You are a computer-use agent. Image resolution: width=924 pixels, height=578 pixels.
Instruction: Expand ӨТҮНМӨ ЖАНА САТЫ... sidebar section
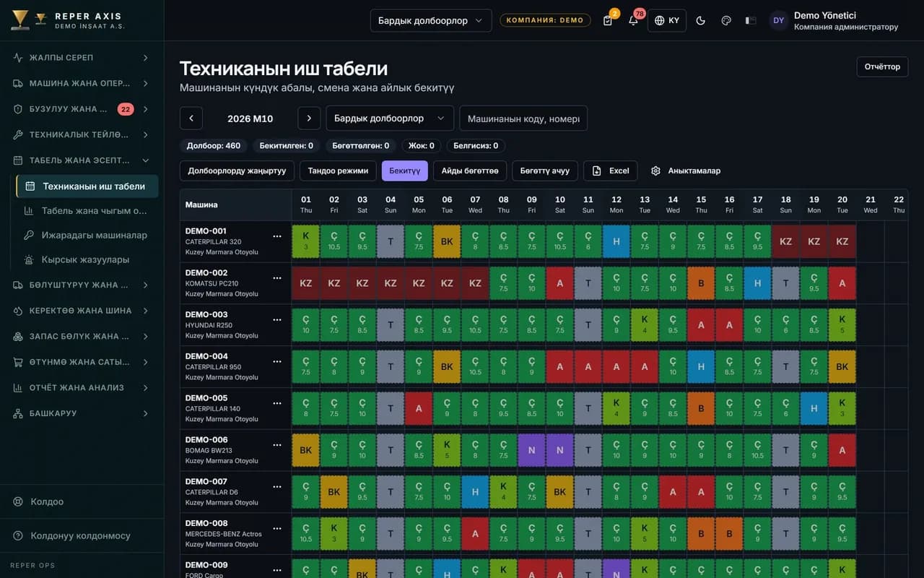pyautogui.click(x=82, y=362)
